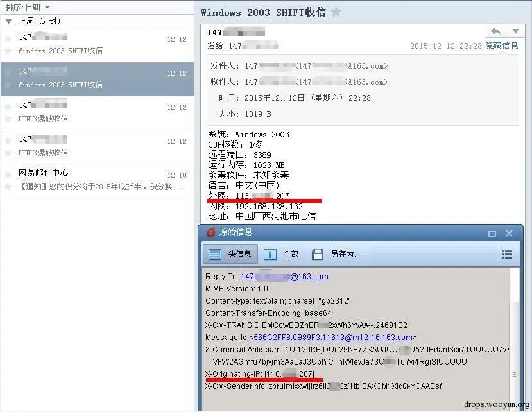This screenshot has height=412, width=532.
Task: Select the 地址 中国广西河池市电信 line
Action: (262, 216)
